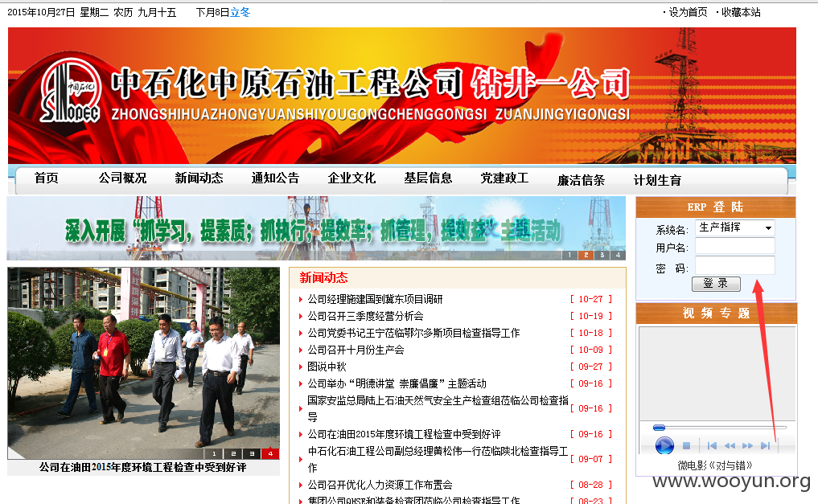Open slideshow caption 公司在油田2015年度环境工程检查中受到好评
This screenshot has width=818, height=504.
[143, 468]
